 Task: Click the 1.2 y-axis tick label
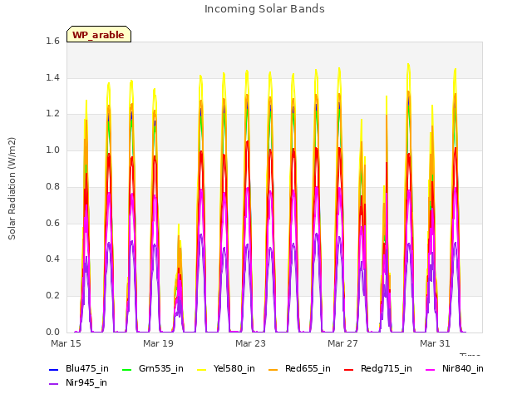52,114
